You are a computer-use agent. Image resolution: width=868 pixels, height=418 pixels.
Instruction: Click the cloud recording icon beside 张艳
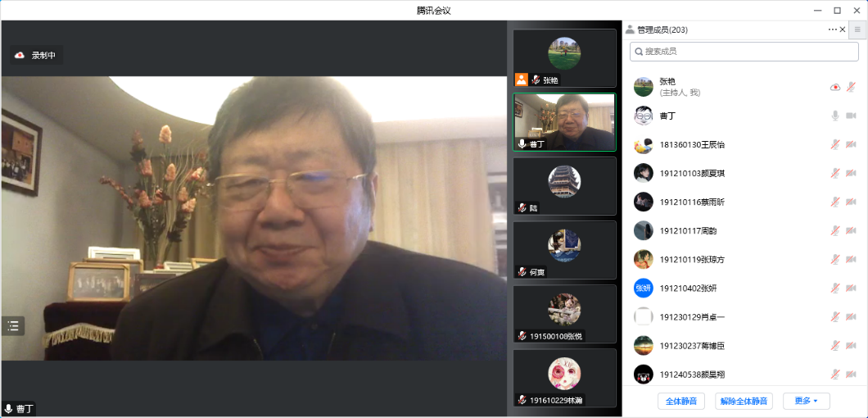pos(835,87)
